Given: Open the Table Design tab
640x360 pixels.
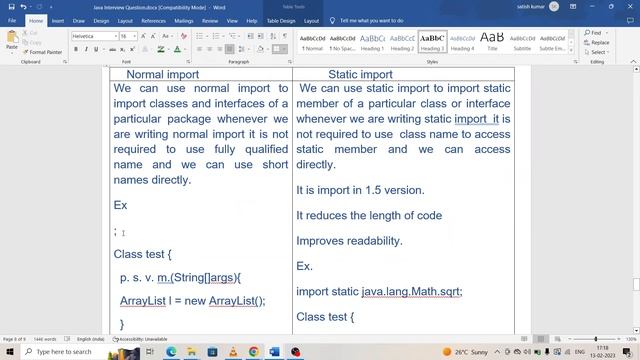Looking at the screenshot, I should coord(281,20).
